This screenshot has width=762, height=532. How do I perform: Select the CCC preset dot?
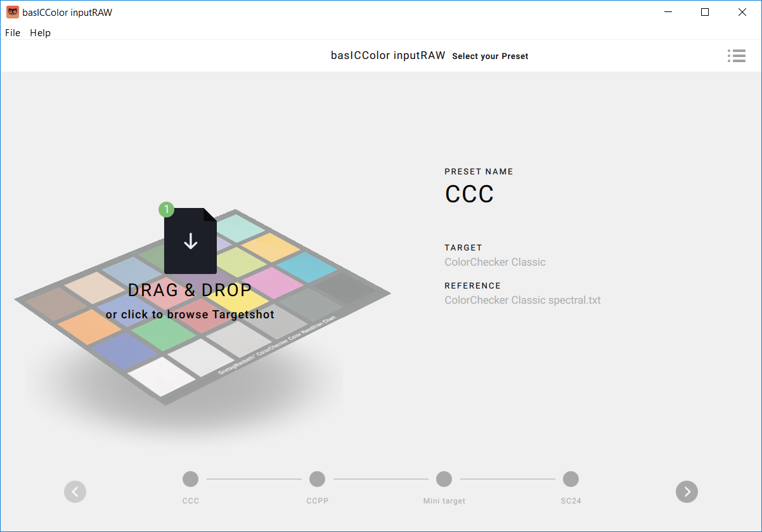[x=190, y=479]
